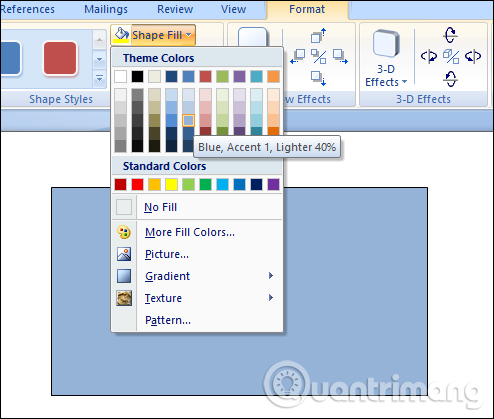Nudge the shadow down
Image resolution: width=494 pixels, height=419 pixels.
point(318,78)
